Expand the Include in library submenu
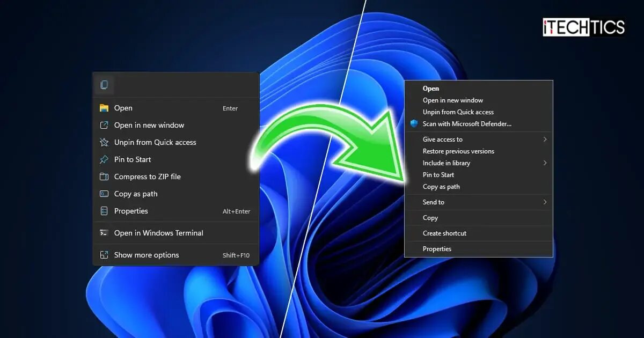Image resolution: width=644 pixels, height=338 pixels. [545, 163]
